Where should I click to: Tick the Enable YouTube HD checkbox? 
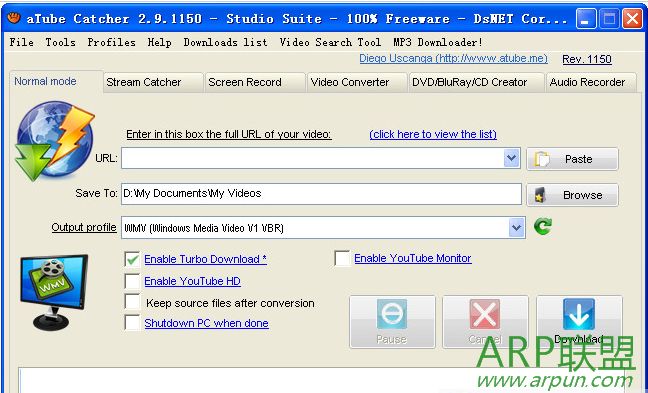[x=132, y=281]
